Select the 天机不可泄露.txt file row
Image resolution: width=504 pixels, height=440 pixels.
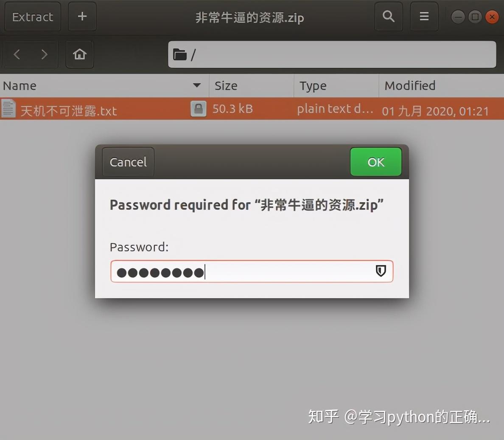click(252, 109)
